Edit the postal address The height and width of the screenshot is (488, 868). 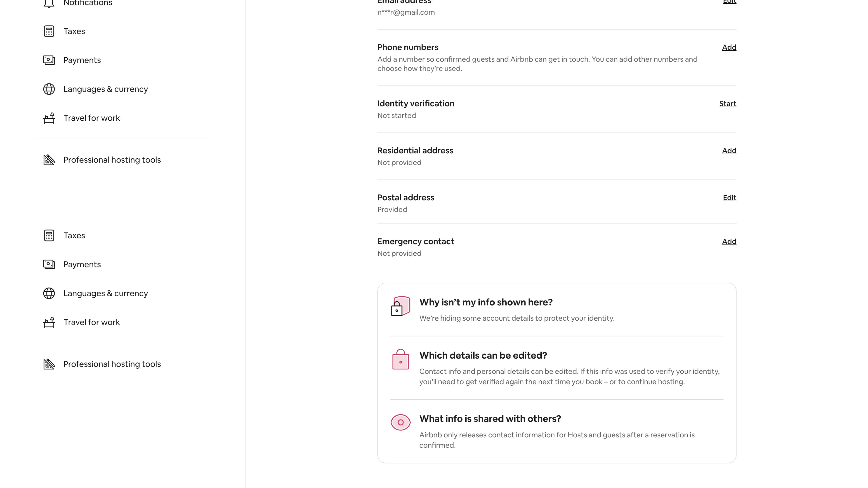click(x=729, y=198)
